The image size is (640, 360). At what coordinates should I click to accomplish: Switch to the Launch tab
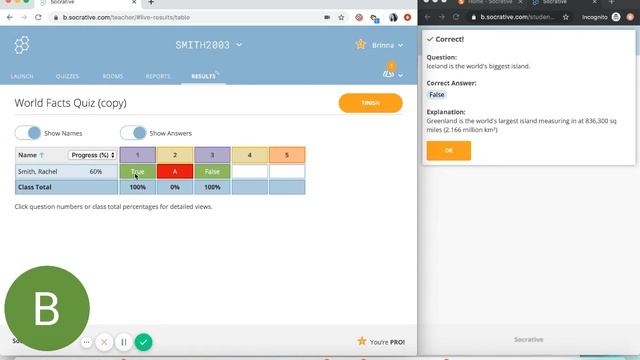point(22,76)
